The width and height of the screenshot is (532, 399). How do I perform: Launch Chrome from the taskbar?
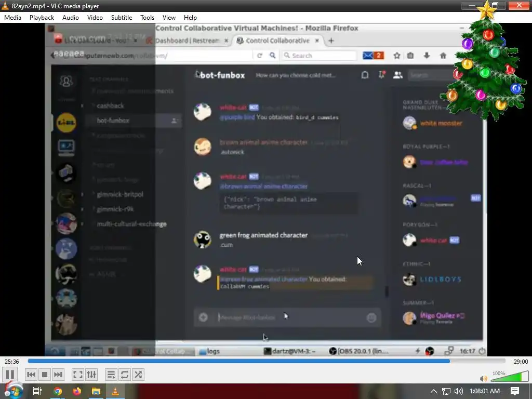[x=58, y=391]
